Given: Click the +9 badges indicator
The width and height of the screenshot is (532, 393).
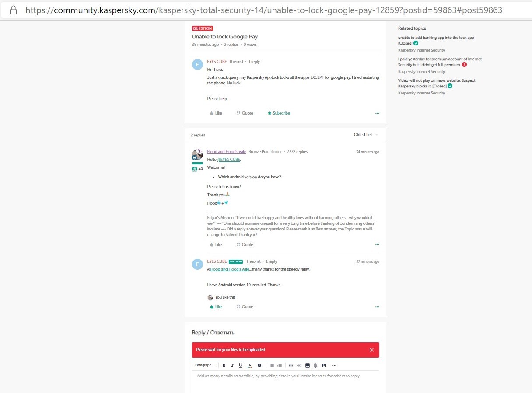Looking at the screenshot, I should click(x=197, y=169).
